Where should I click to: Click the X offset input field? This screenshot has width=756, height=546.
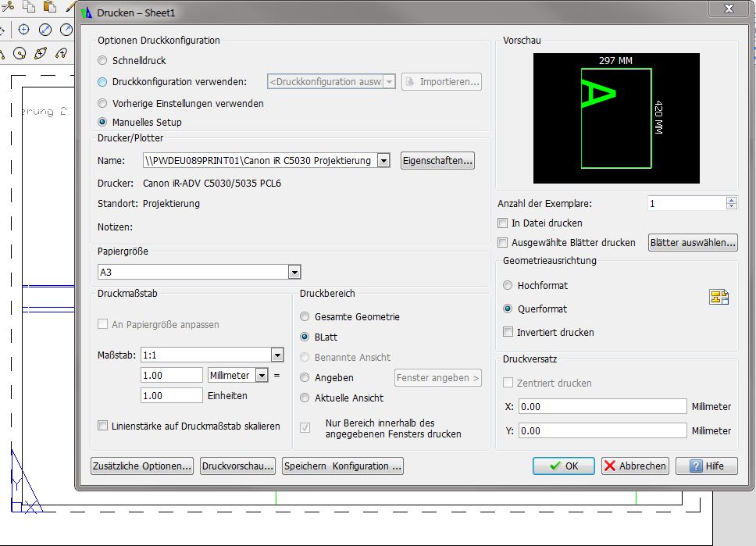point(603,407)
